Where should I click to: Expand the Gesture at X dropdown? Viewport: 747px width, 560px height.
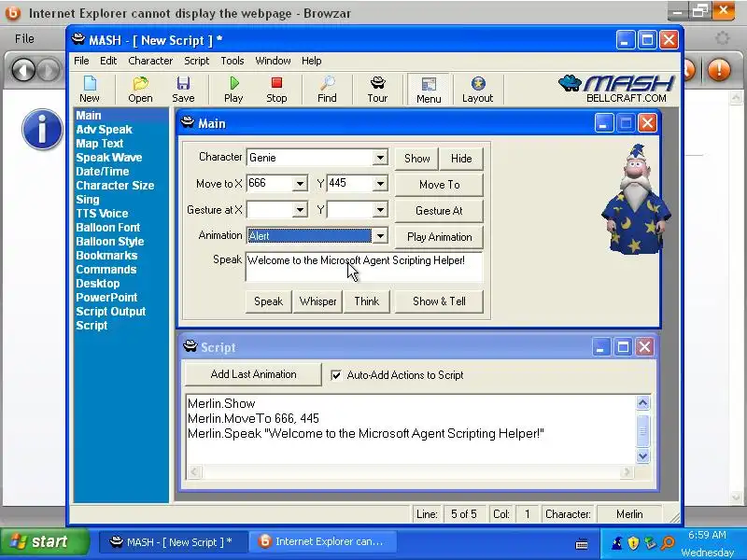(300, 209)
